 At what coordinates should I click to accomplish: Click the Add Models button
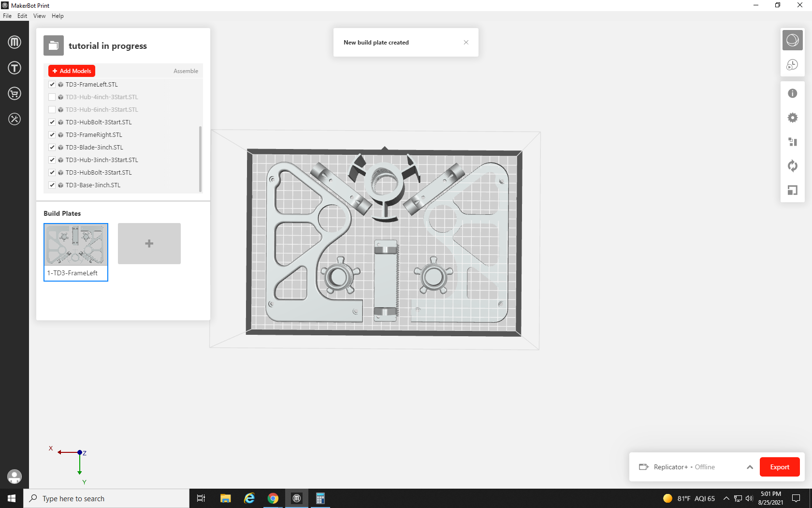tap(72, 71)
